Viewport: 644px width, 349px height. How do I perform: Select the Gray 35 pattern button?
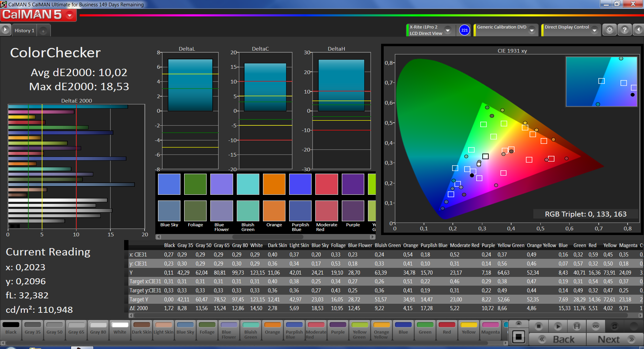click(33, 330)
